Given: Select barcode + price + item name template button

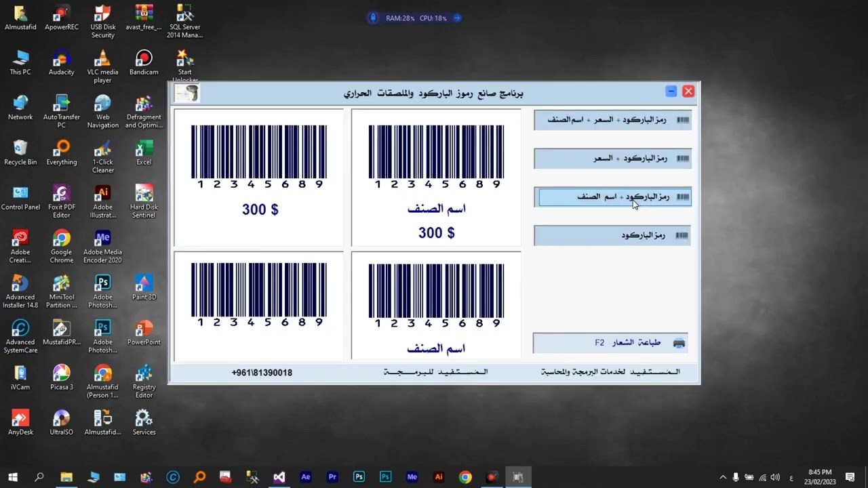Looking at the screenshot, I should (x=612, y=120).
